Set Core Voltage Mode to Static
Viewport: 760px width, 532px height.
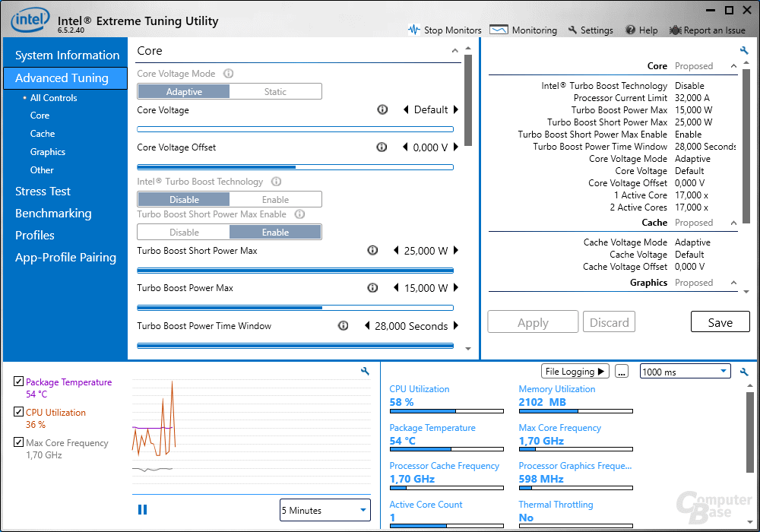pos(275,92)
